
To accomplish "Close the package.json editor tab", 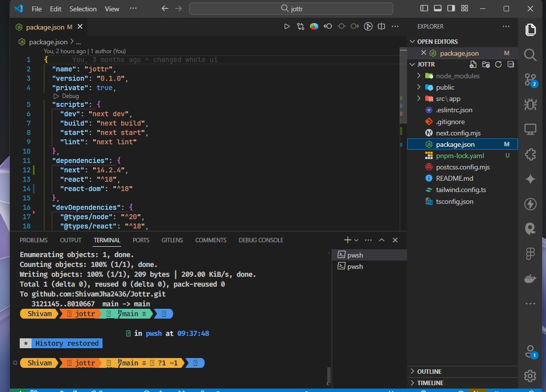I will coord(80,27).
